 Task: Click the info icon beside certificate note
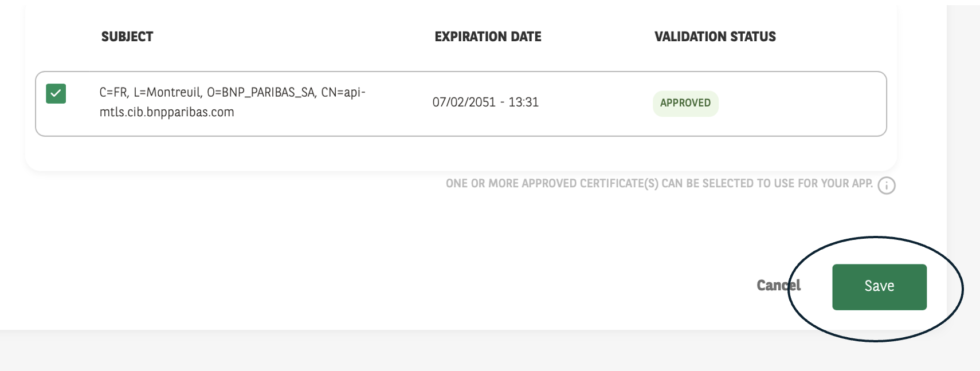pos(886,185)
